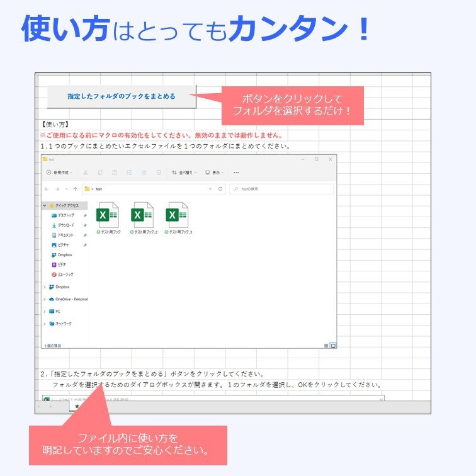Go forward with the right arrow
The image size is (476, 476).
coord(57,189)
